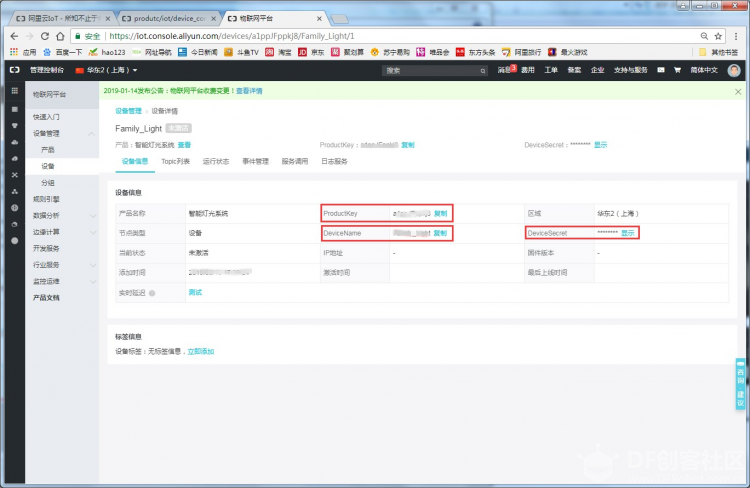Open 管理控制台 in the header
This screenshot has width=750, height=488.
click(47, 70)
